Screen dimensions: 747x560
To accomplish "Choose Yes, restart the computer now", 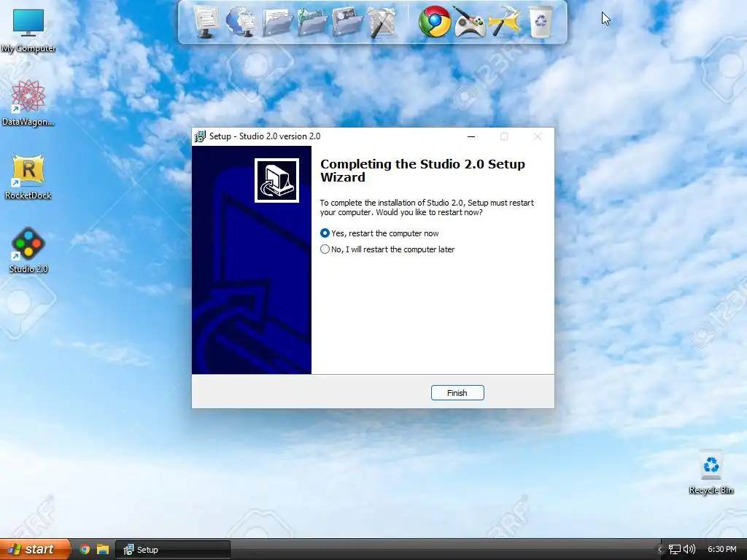I will click(x=379, y=233).
